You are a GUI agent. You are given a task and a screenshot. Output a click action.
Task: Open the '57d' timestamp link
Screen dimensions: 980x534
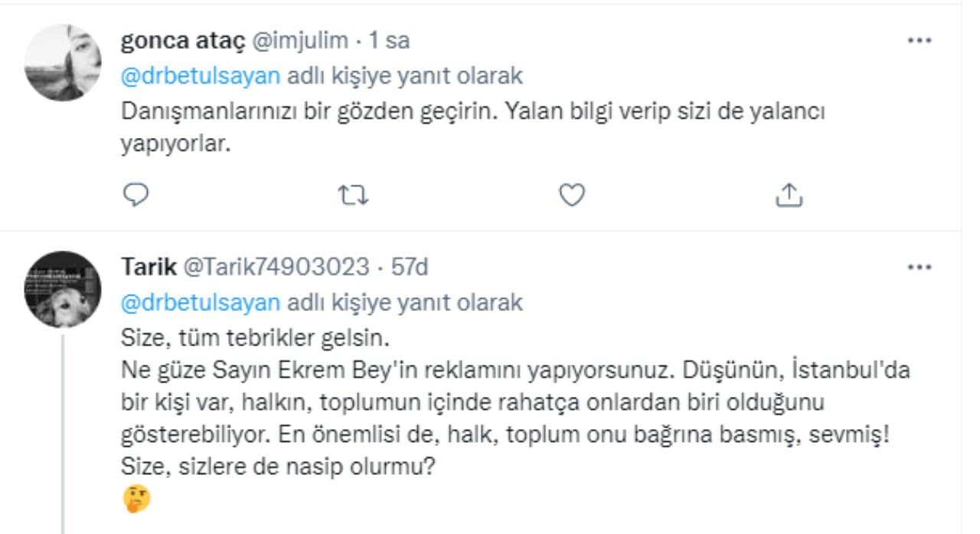[410, 267]
